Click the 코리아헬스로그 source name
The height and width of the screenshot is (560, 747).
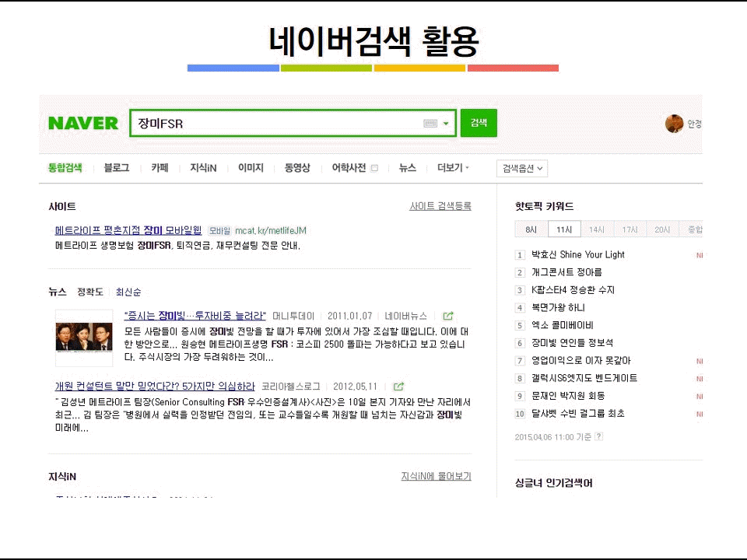(290, 387)
